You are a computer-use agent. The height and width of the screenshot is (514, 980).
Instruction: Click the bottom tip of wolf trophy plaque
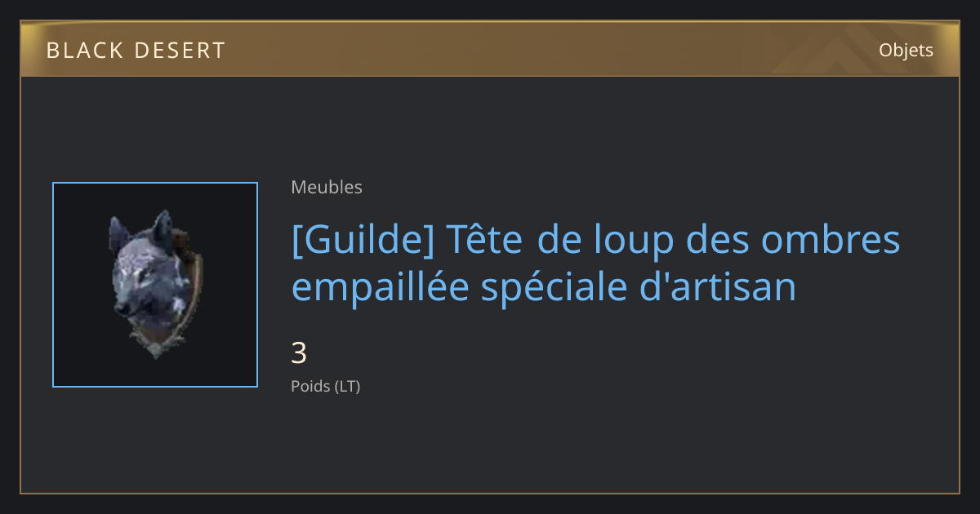coord(155,352)
